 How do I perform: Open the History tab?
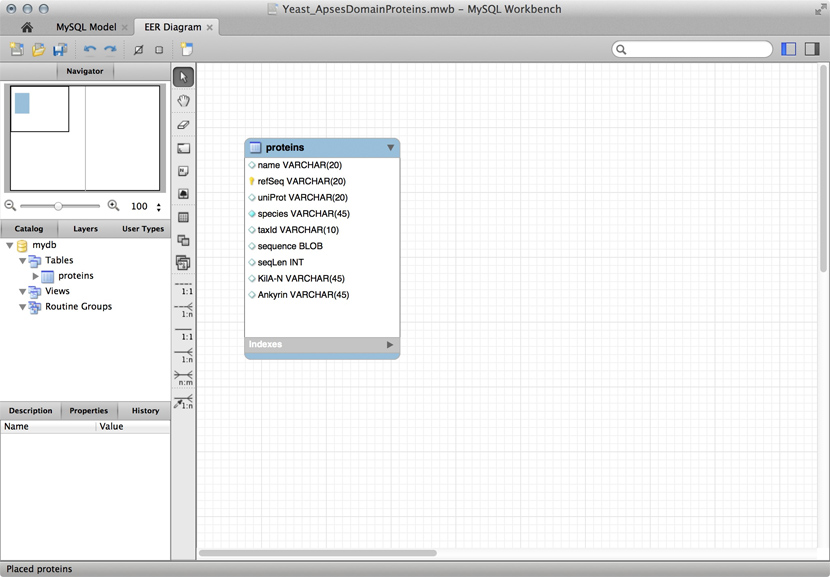click(x=145, y=411)
